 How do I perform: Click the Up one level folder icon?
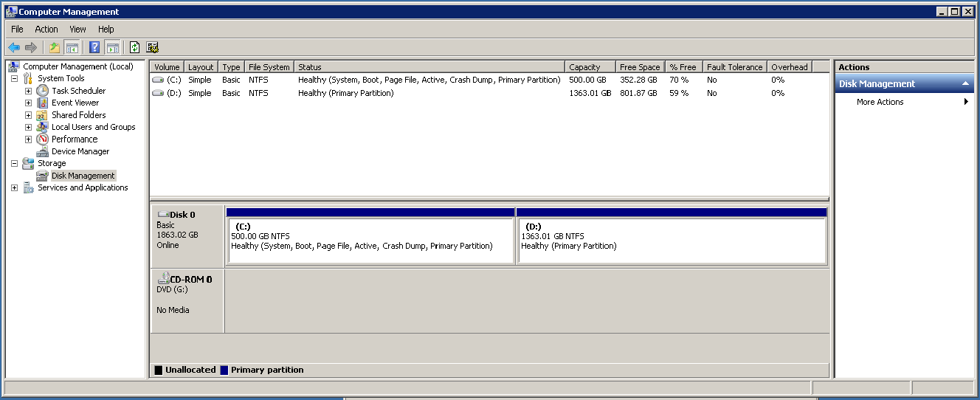tap(55, 47)
